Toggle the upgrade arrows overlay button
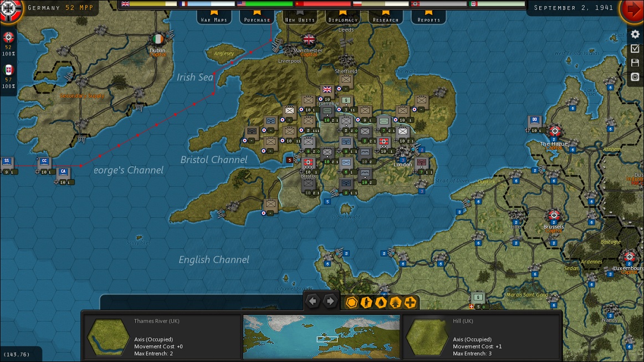644x362 pixels. [x=395, y=303]
